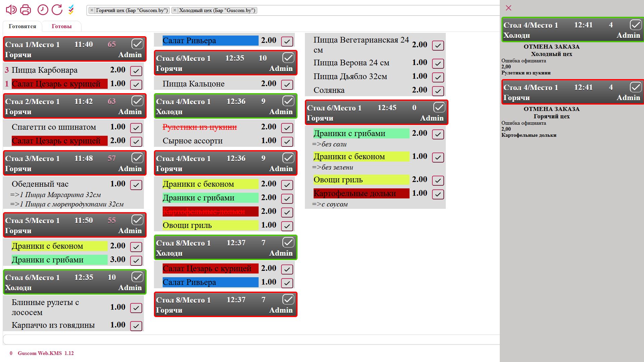Confirm cancelled Стол 4 Холодн notification
The height and width of the screenshot is (362, 644).
636,25
